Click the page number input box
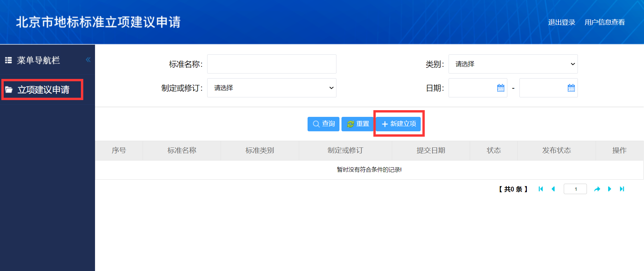This screenshot has height=271, width=644. (x=575, y=189)
